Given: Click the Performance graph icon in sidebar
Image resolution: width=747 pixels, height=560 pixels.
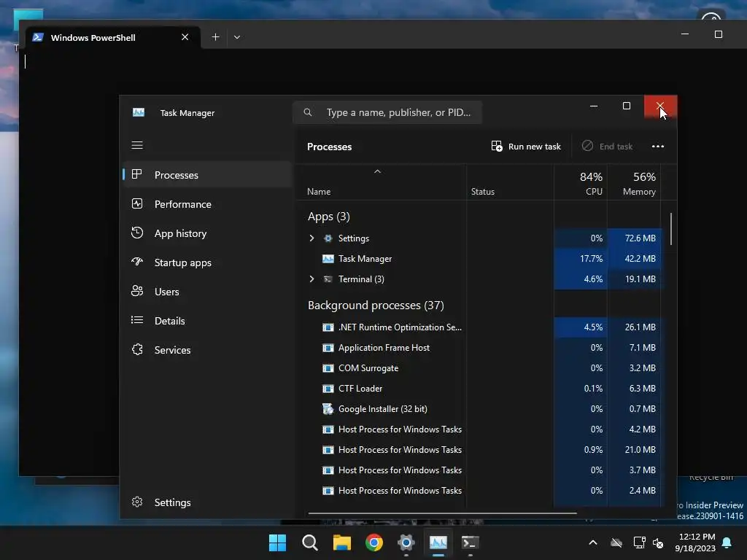Looking at the screenshot, I should click(137, 204).
